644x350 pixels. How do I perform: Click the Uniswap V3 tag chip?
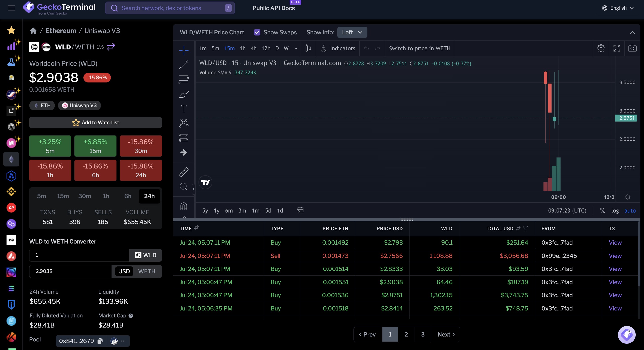[x=80, y=105]
